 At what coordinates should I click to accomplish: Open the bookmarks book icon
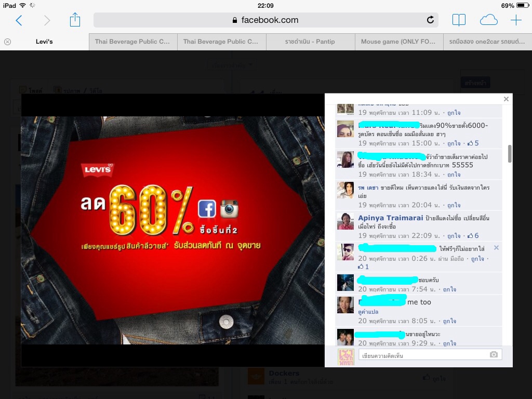459,20
